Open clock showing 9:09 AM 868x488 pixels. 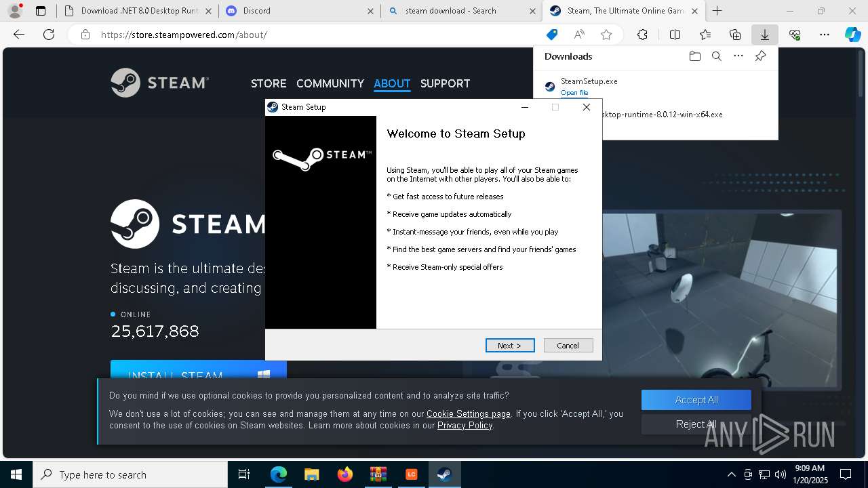[810, 474]
